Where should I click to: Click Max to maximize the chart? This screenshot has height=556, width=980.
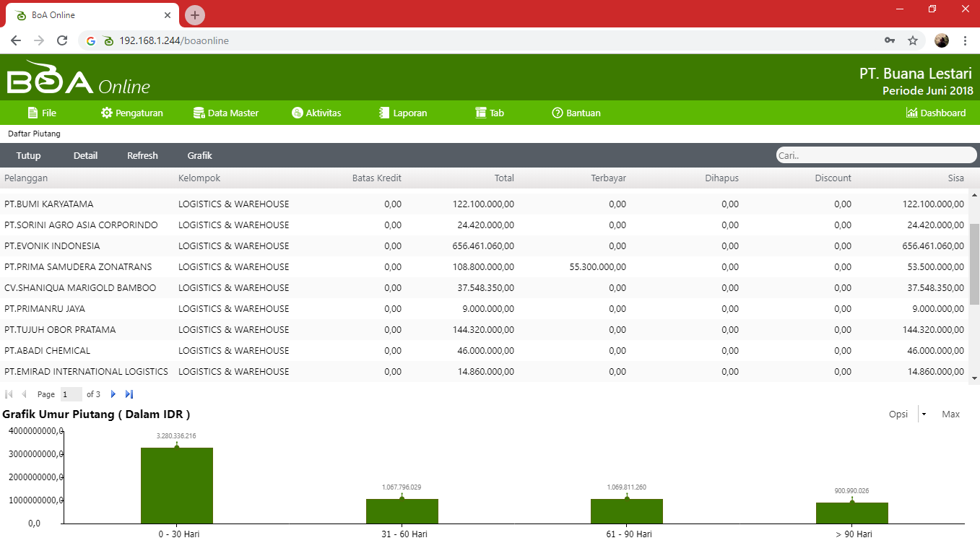point(950,414)
